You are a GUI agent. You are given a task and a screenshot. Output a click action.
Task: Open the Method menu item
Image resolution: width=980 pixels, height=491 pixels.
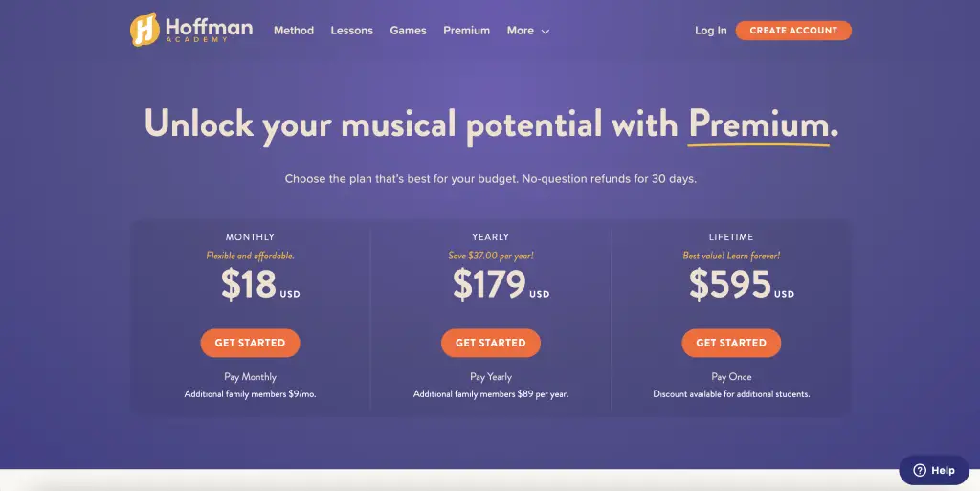click(x=294, y=30)
